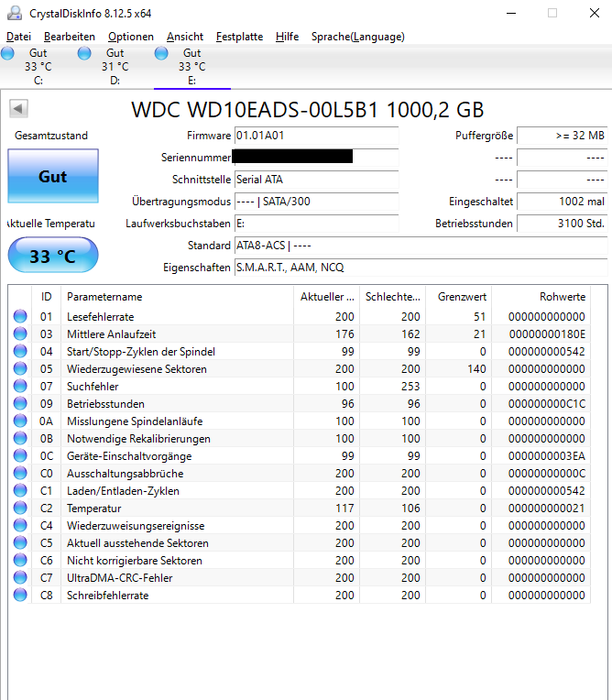Click status orb for Misslungene Spindelanläufe
Viewport: 612px width, 700px height.
(20, 421)
